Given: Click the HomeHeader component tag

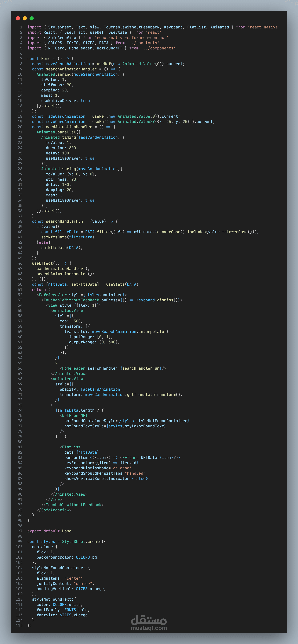Looking at the screenshot, I should pyautogui.click(x=73, y=369).
